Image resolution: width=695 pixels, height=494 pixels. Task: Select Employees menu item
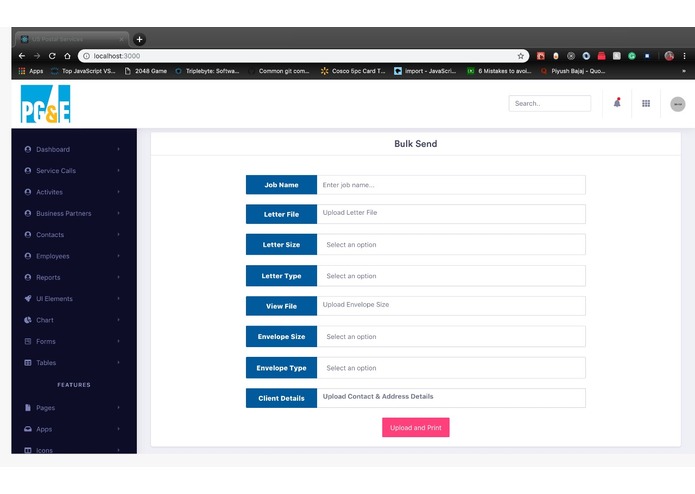pyautogui.click(x=53, y=256)
